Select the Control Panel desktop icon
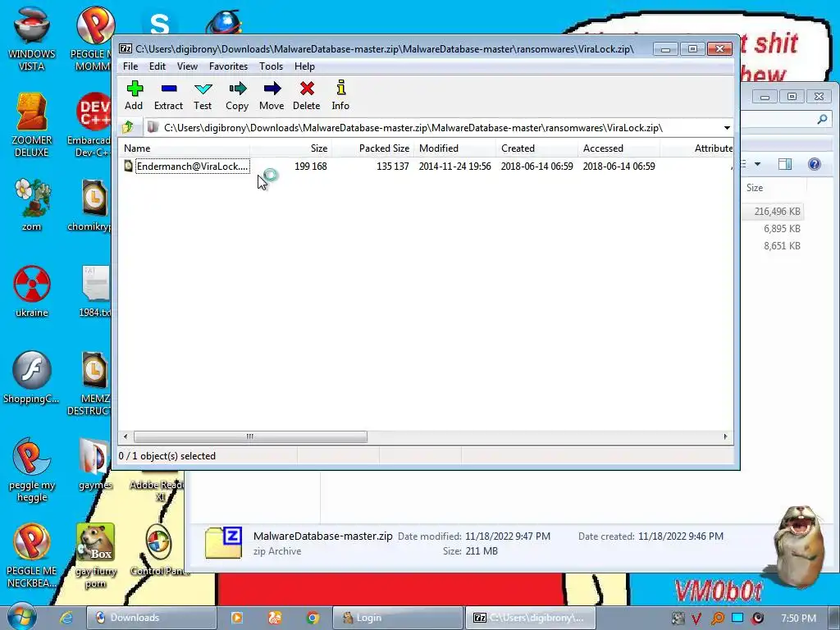This screenshot has width=840, height=630. pos(159,550)
